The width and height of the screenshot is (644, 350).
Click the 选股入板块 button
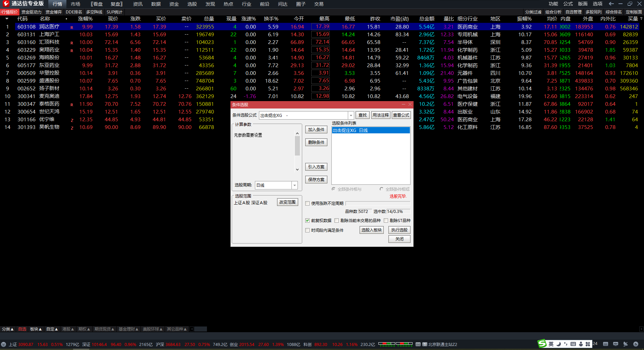coord(372,230)
